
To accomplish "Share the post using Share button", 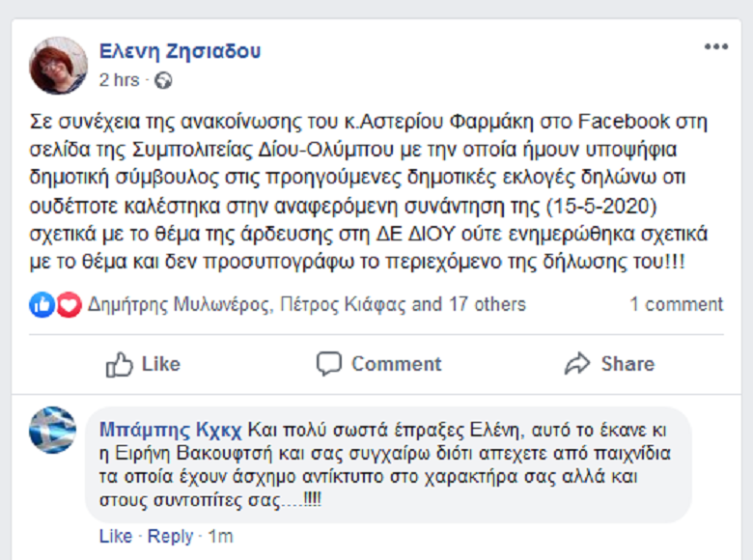I will click(x=609, y=364).
